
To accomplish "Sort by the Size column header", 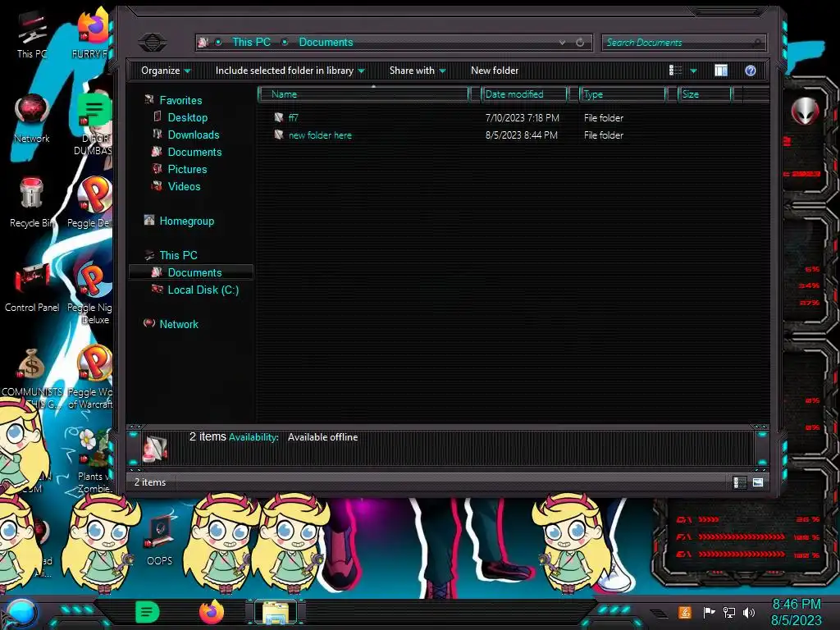I will point(705,94).
